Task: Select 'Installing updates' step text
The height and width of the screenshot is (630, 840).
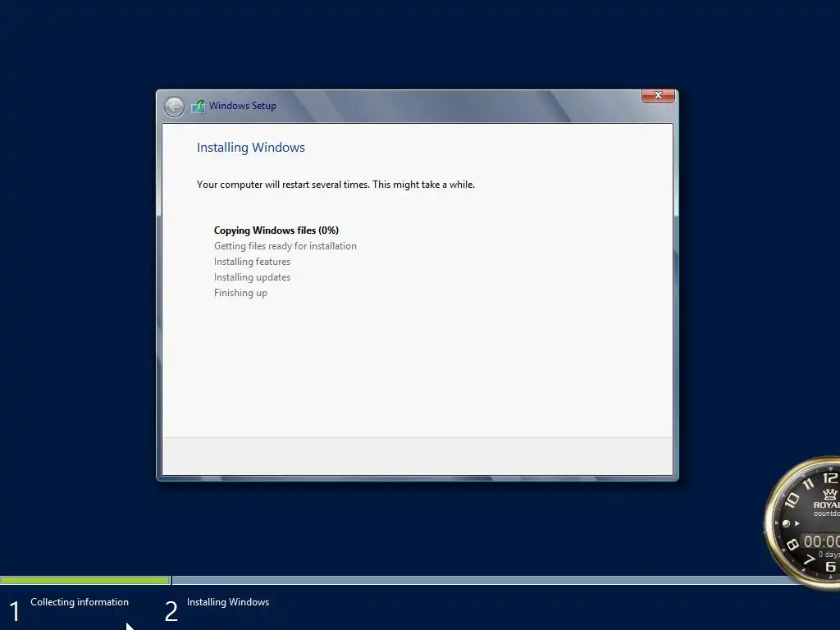Action: [x=253, y=277]
